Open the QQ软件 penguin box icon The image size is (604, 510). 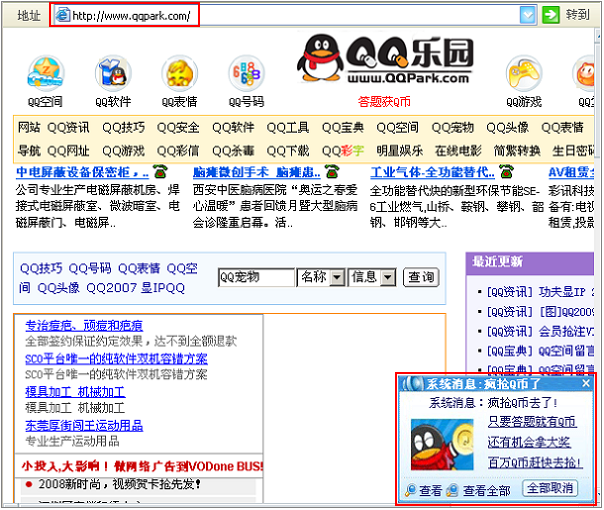pyautogui.click(x=113, y=74)
